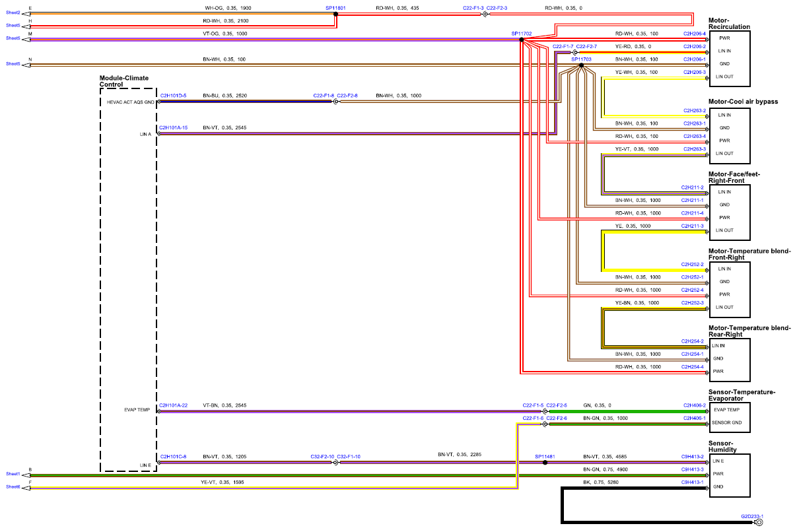Viewport: 797px width, 532px height.
Task: Click splice label SP11703
Action: pyautogui.click(x=581, y=59)
